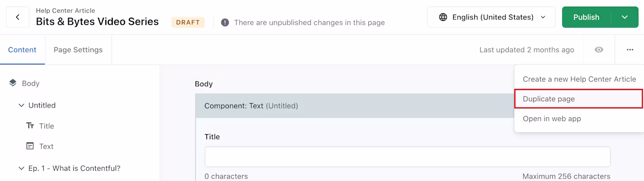Click the globe language icon

[443, 17]
